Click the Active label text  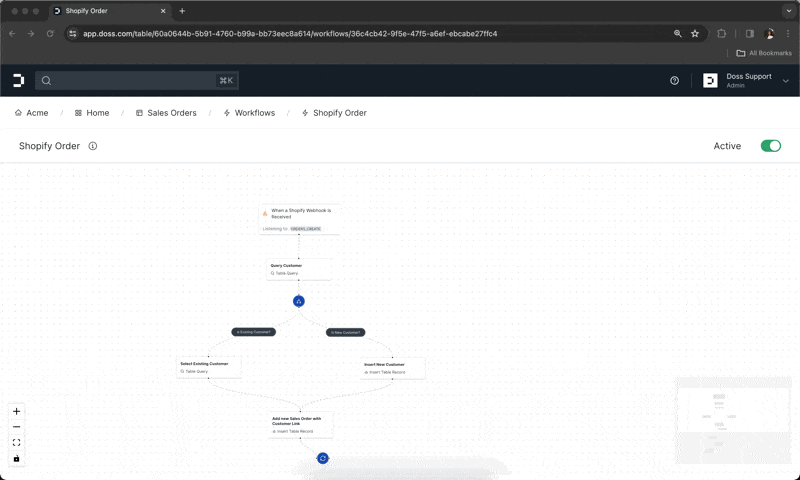727,146
